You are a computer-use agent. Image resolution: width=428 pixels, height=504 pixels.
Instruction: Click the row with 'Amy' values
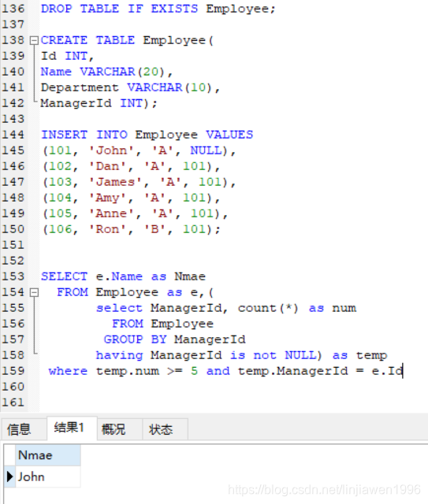click(132, 198)
